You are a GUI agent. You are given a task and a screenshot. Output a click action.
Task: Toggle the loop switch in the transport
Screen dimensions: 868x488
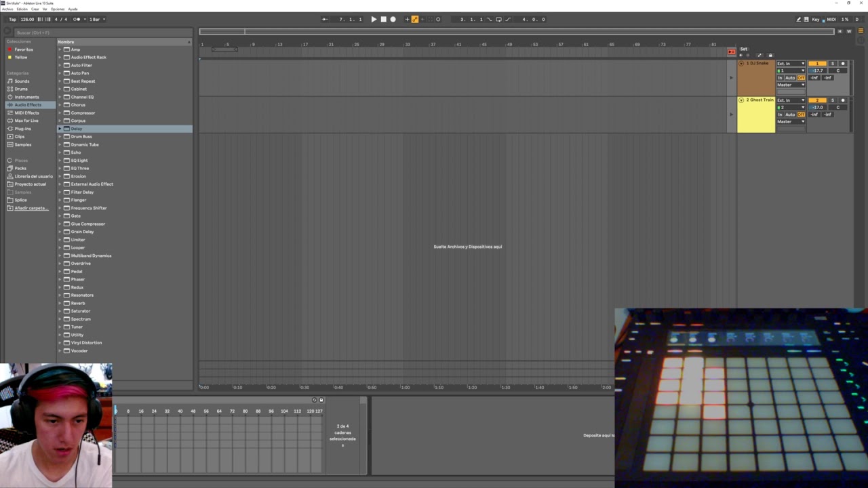tap(498, 19)
